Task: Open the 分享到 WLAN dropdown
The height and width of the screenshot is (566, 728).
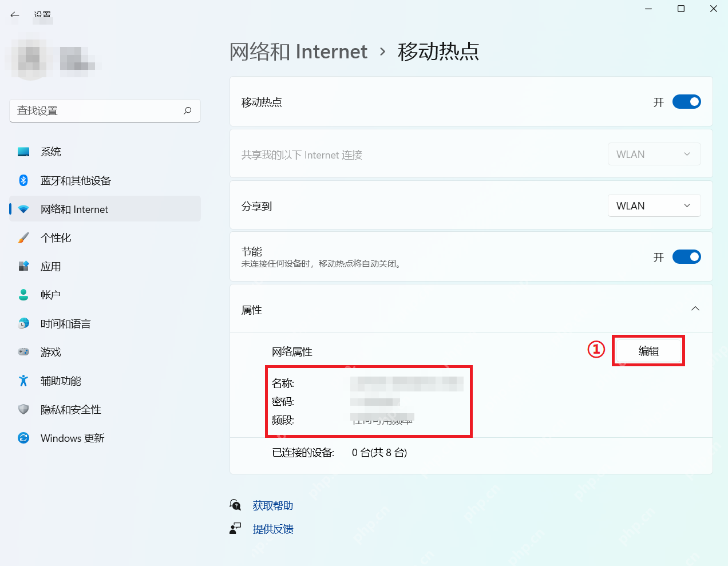Action: (x=654, y=205)
